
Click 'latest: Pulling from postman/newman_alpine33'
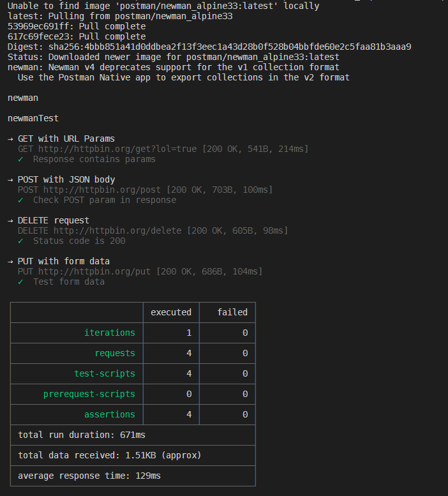click(120, 16)
